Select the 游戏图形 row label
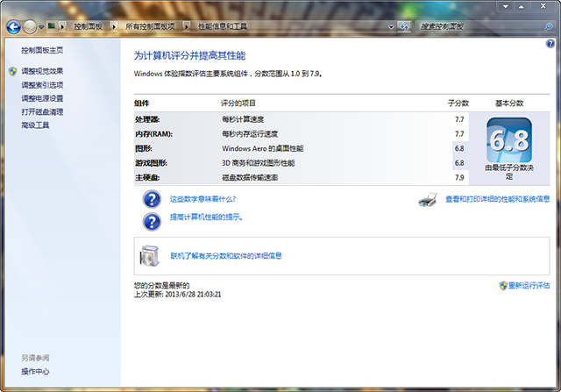The height and width of the screenshot is (392, 561). pyautogui.click(x=151, y=163)
